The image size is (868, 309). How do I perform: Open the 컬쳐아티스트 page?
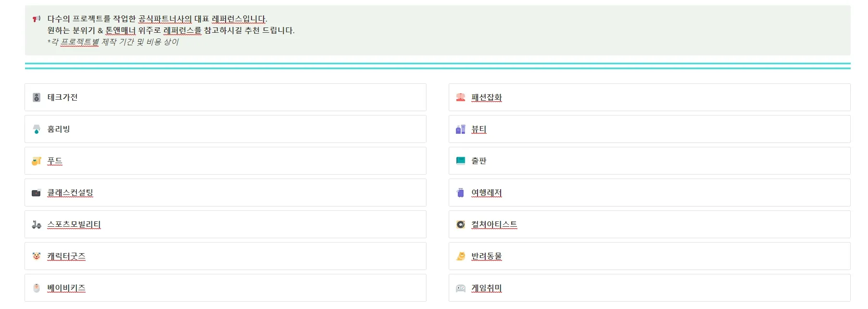[x=494, y=224]
